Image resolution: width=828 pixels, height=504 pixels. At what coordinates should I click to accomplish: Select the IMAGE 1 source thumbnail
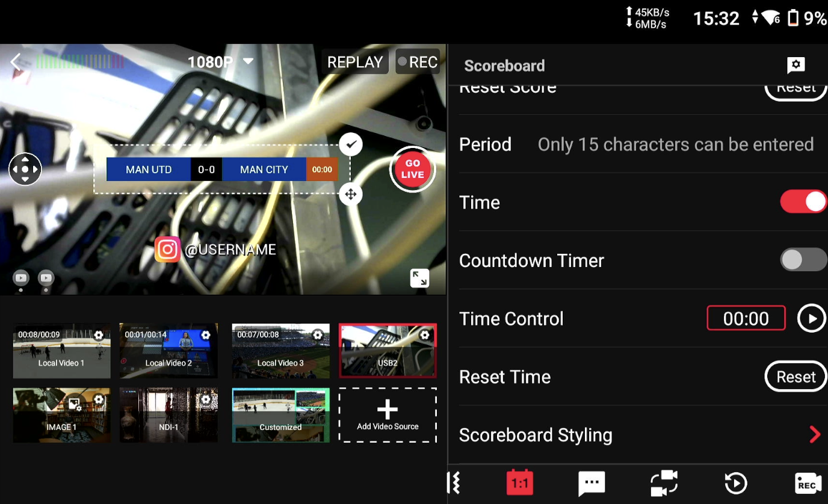[61, 415]
